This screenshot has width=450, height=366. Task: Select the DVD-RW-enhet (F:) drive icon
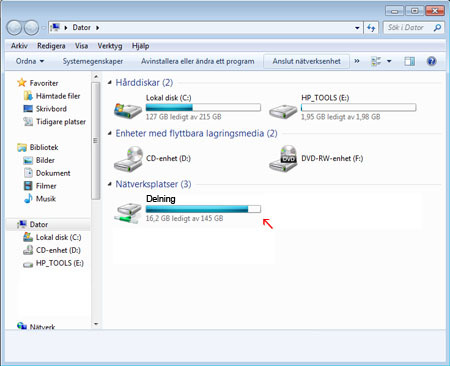click(x=283, y=159)
